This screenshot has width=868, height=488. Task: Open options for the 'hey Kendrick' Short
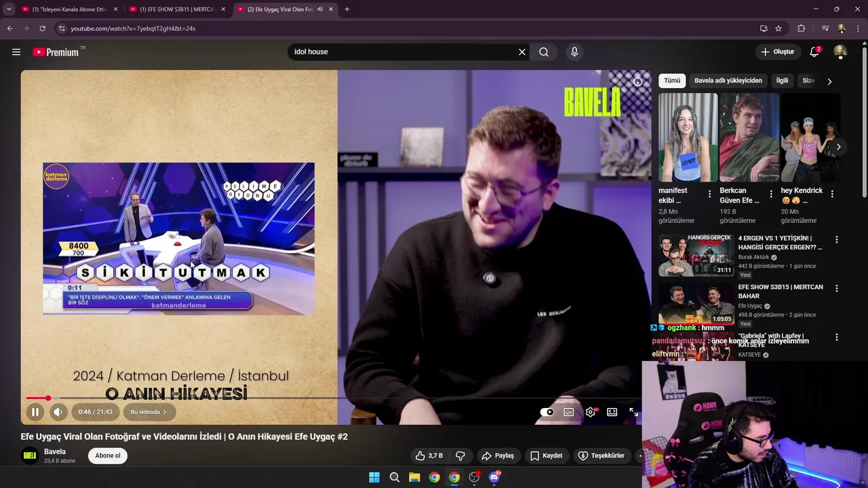832,194
